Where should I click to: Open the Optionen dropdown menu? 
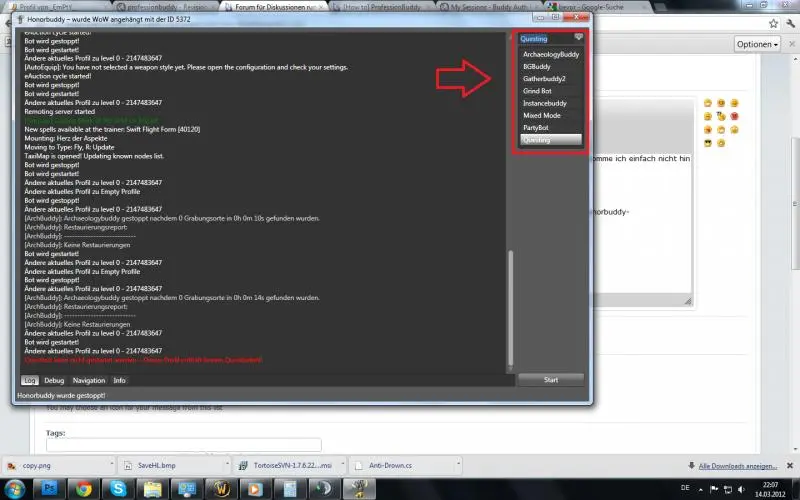[758, 45]
